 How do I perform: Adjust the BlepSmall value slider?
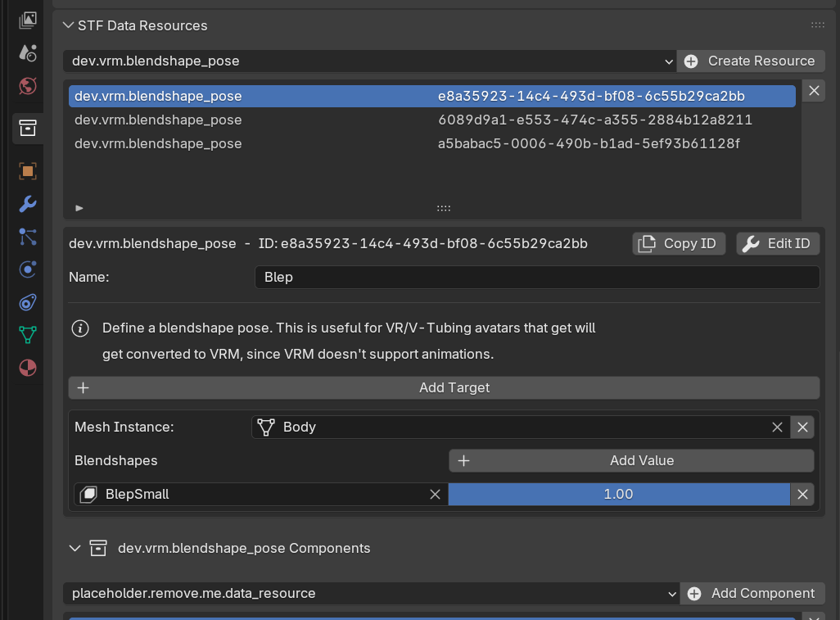click(618, 494)
